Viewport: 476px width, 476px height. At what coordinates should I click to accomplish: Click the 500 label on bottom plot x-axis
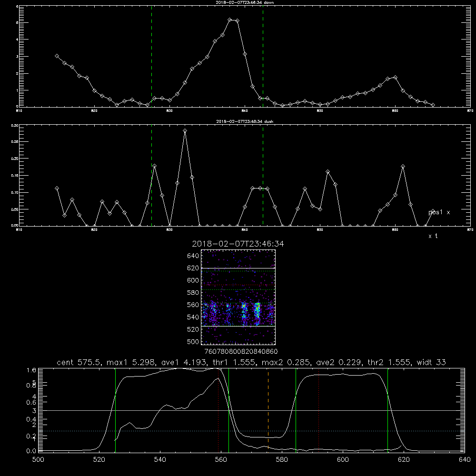[38, 460]
